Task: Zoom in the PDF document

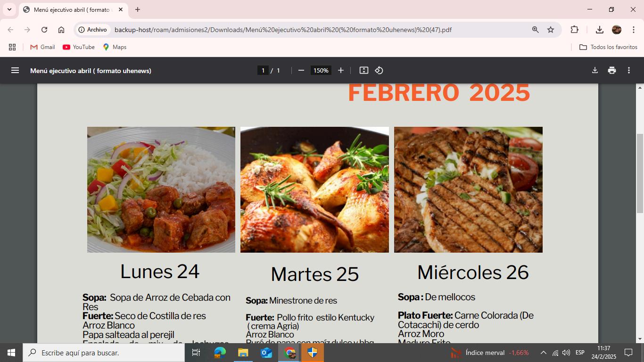Action: [x=341, y=70]
